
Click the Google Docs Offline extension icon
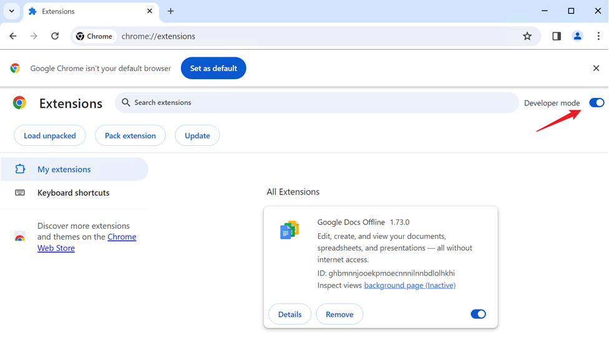[289, 229]
